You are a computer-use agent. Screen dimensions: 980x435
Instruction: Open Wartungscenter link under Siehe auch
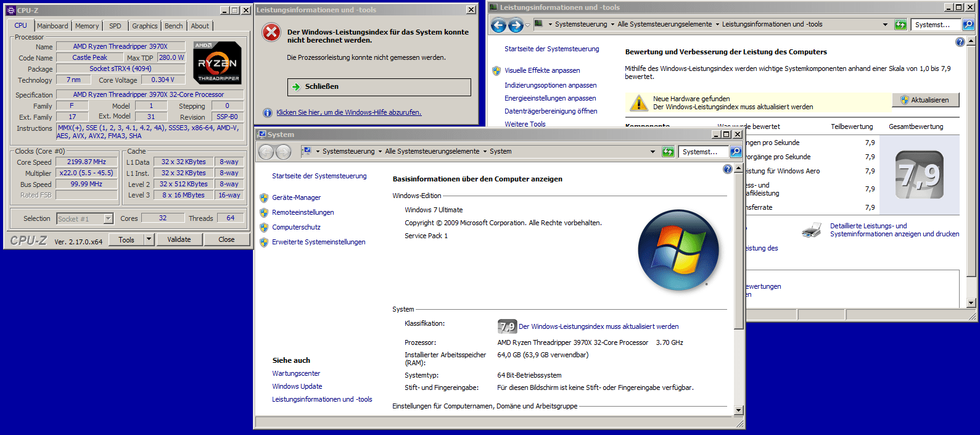pos(296,374)
